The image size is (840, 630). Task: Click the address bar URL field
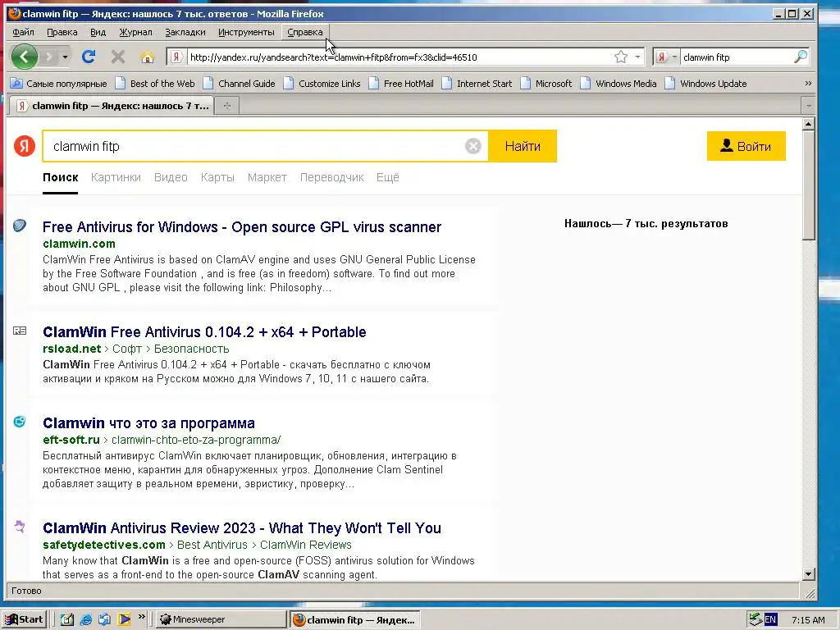click(x=399, y=57)
